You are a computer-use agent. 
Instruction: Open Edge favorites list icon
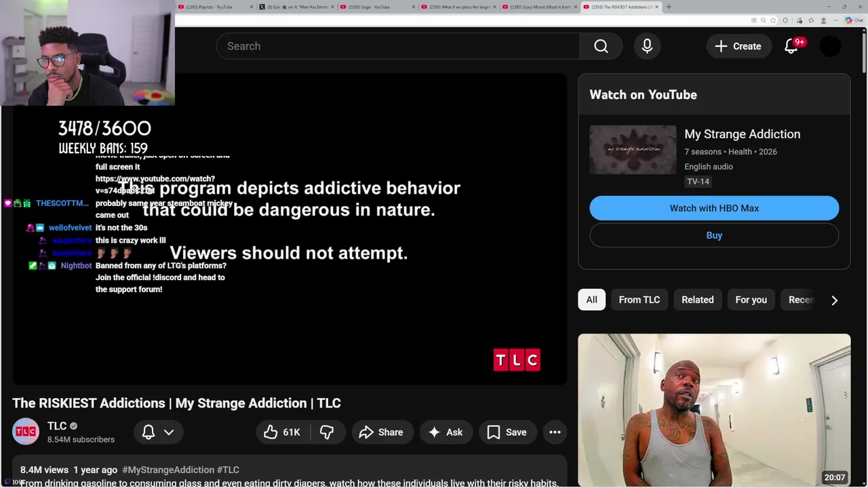tap(811, 20)
